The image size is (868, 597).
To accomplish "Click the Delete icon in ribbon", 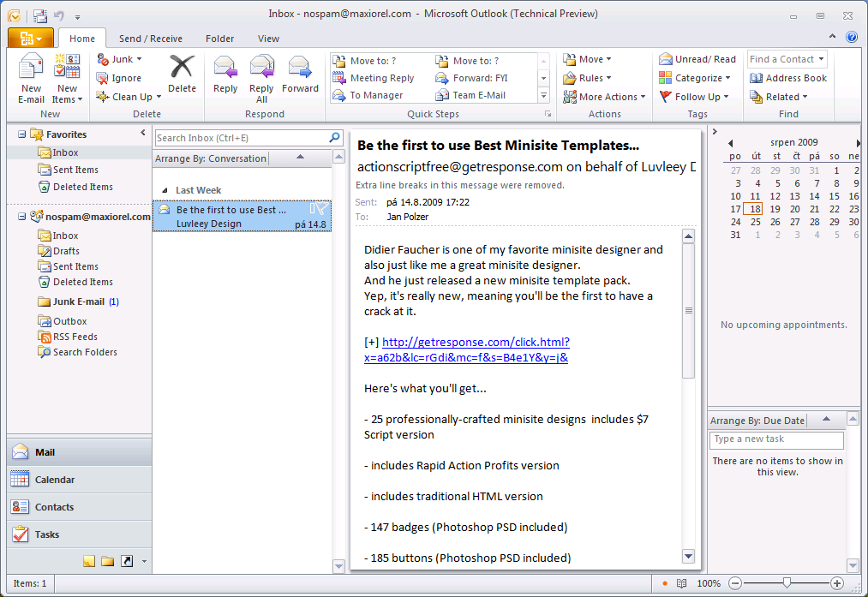I will pos(182,74).
